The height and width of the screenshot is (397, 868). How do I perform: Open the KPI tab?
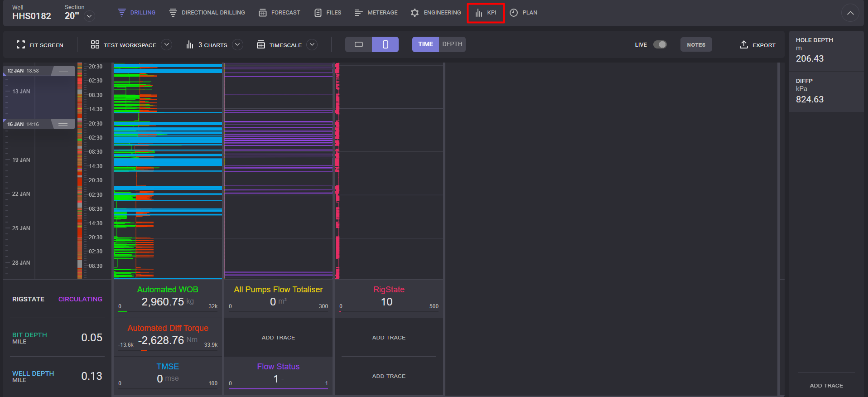point(486,13)
